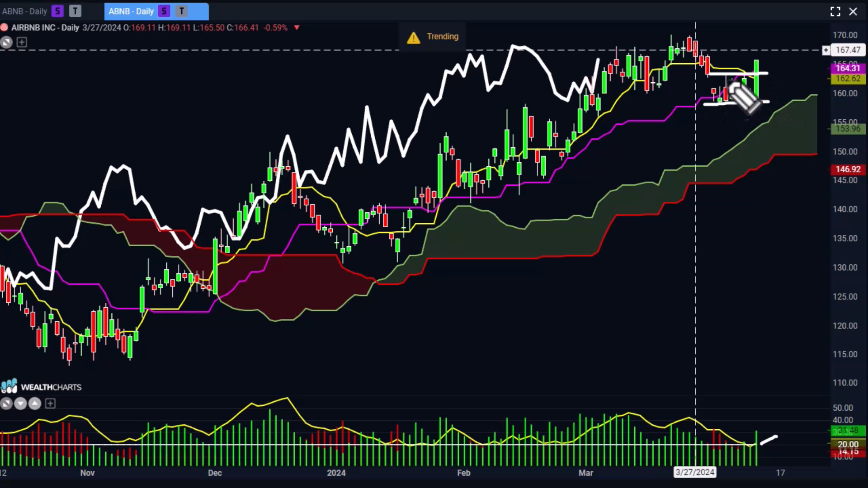
Task: Click the 20.00 indicator level label
Action: point(848,445)
